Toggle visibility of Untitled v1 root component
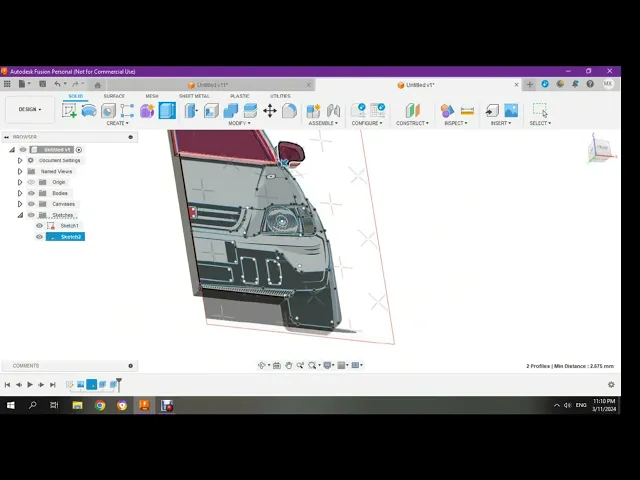 23,150
